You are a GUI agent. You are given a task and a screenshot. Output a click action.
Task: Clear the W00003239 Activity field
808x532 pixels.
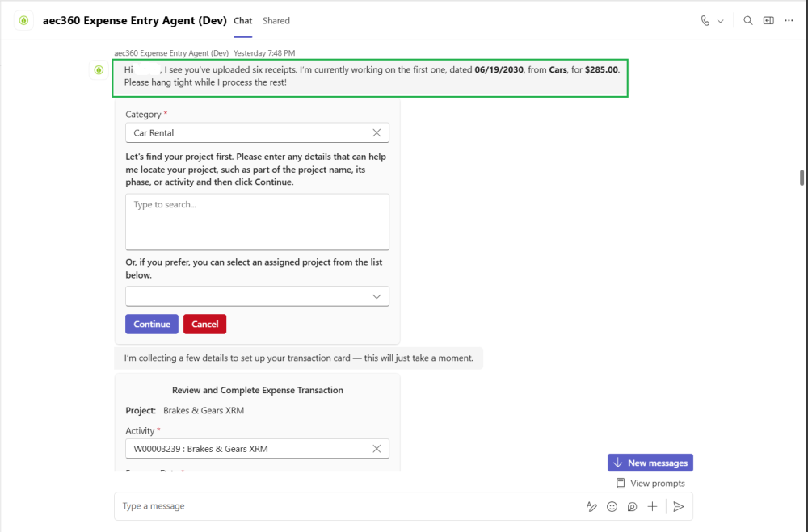(x=377, y=449)
